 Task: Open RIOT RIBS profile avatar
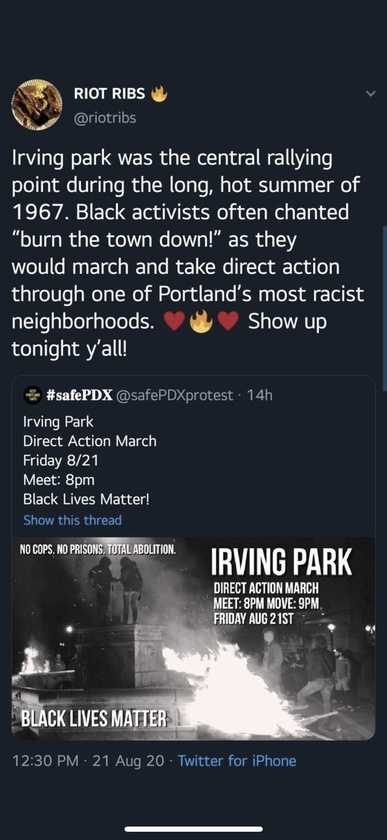point(37,104)
